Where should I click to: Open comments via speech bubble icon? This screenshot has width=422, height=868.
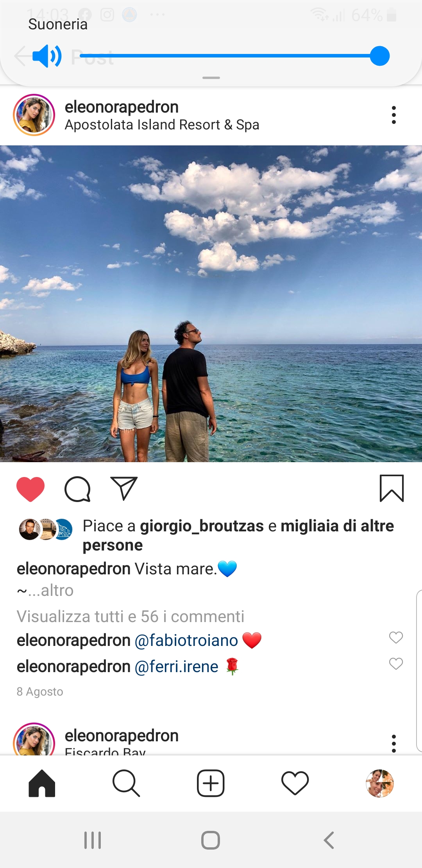point(77,489)
